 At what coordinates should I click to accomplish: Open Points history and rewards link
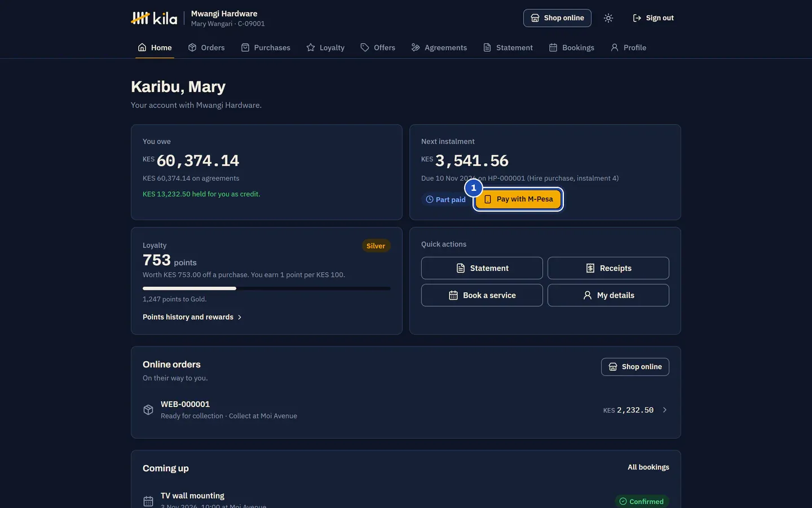(x=192, y=317)
